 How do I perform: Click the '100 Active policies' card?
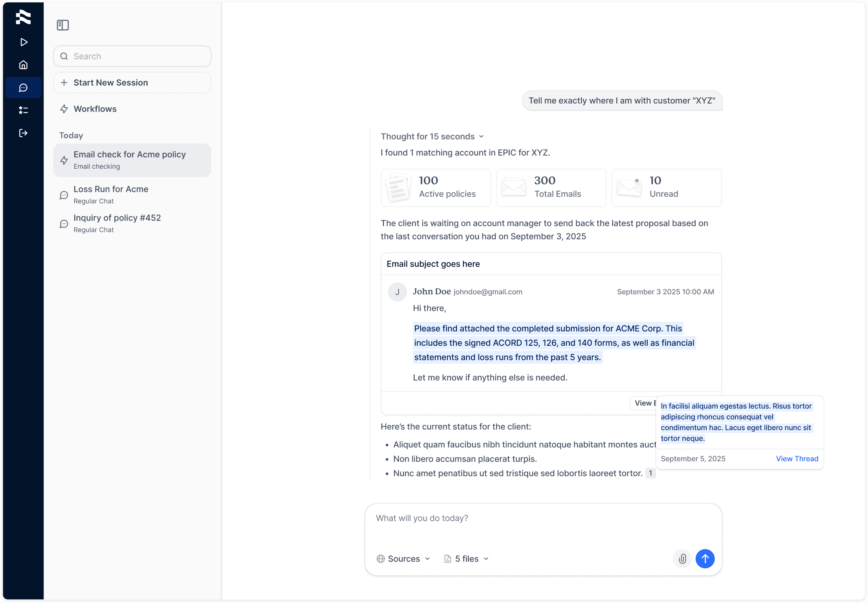[436, 187]
